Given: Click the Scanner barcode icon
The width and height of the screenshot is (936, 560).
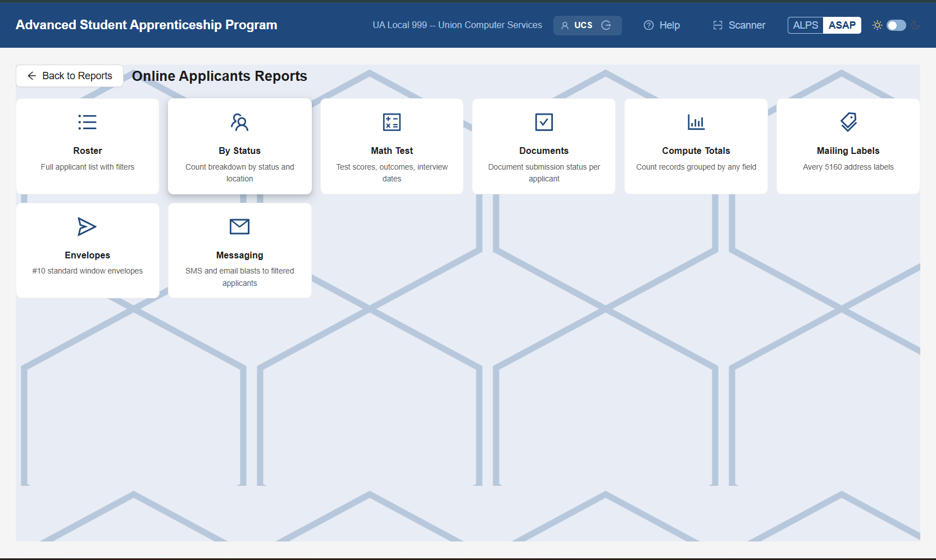Looking at the screenshot, I should click(718, 25).
